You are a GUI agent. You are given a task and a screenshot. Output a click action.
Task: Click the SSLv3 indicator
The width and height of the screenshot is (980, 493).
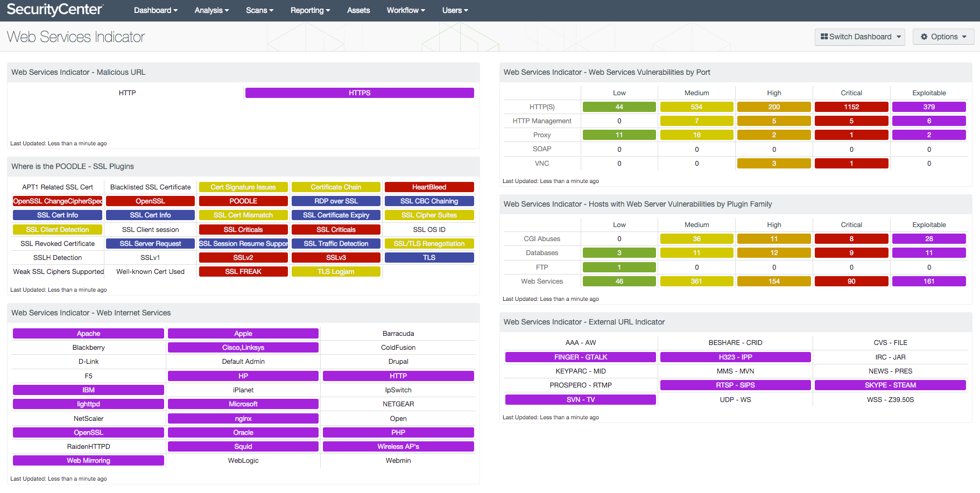[x=336, y=258]
